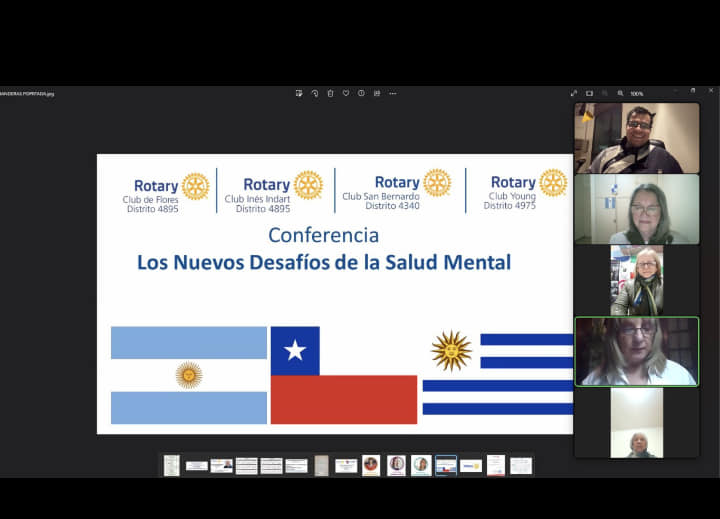Click the Rotary Club San Bernardo logo
This screenshot has width=720, height=519.
point(397,189)
